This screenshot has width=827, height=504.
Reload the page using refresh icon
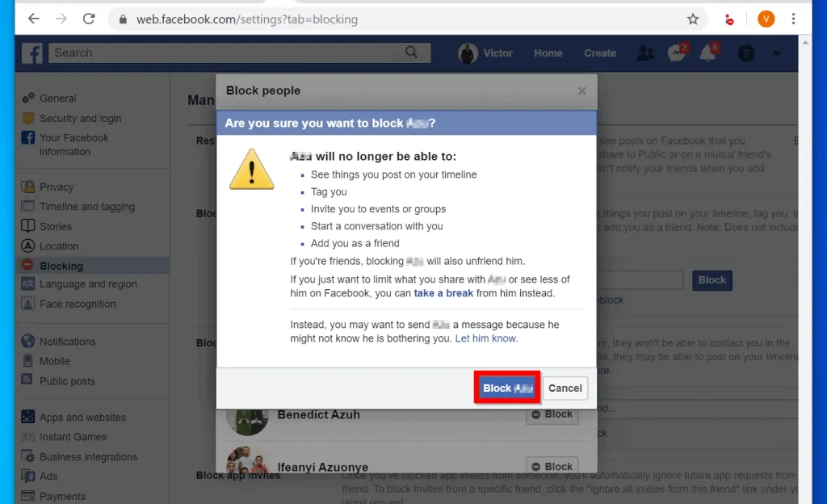89,18
